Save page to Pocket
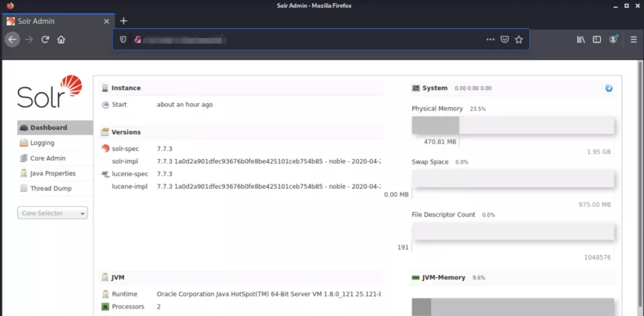The image size is (644, 316). pyautogui.click(x=505, y=39)
